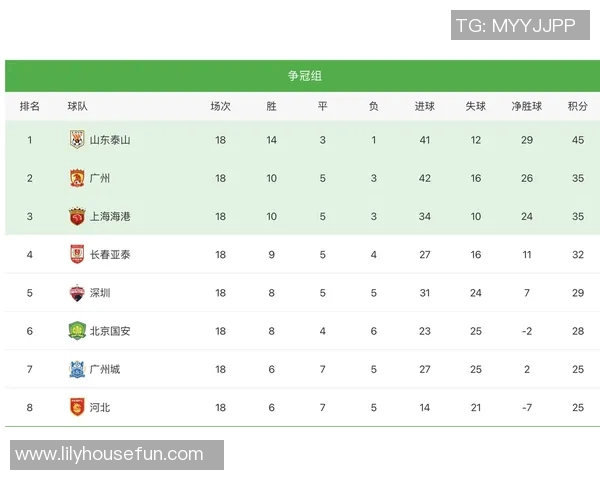The height and width of the screenshot is (480, 600).
Task: Click the Guangzhou City team crest icon
Action: [x=77, y=369]
